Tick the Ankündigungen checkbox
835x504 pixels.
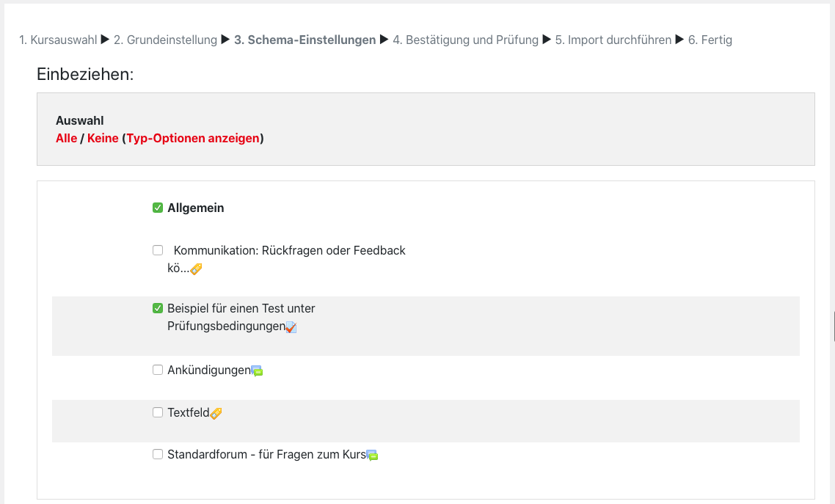pyautogui.click(x=158, y=370)
